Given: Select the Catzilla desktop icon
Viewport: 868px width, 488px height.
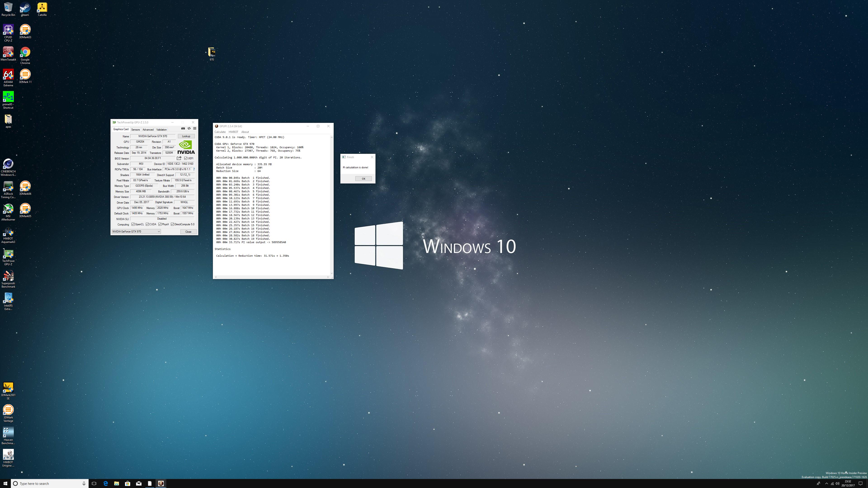Looking at the screenshot, I should (42, 9).
